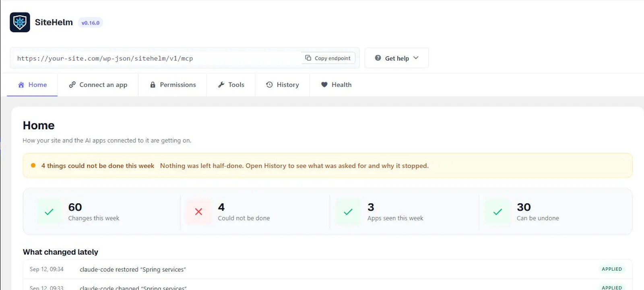
Task: Click the "Changes this week" label
Action: click(94, 218)
